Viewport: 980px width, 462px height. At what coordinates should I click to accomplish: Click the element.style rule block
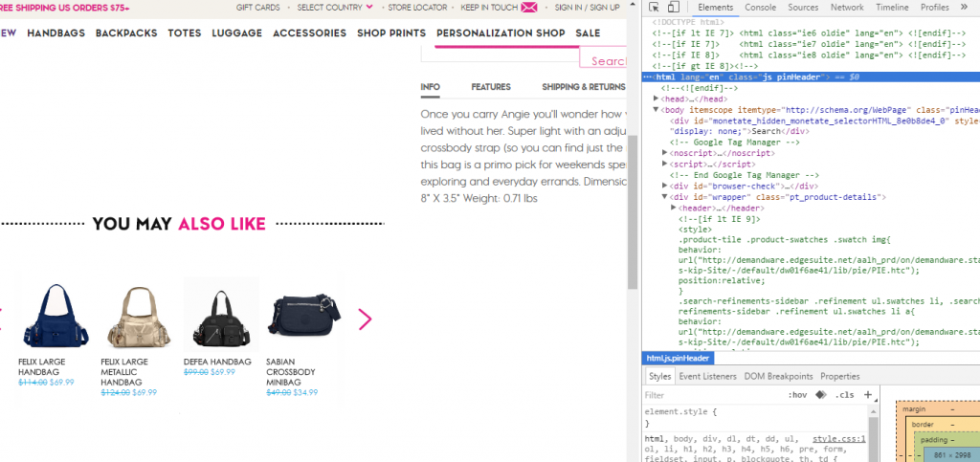tap(755, 418)
